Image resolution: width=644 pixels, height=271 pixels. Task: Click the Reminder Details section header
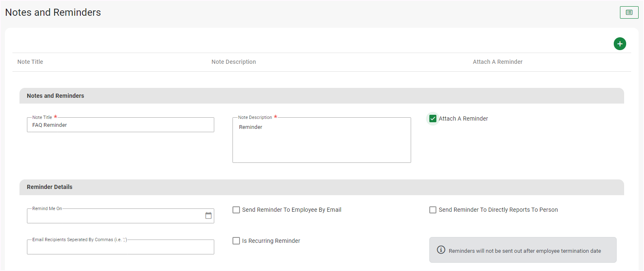pyautogui.click(x=50, y=187)
